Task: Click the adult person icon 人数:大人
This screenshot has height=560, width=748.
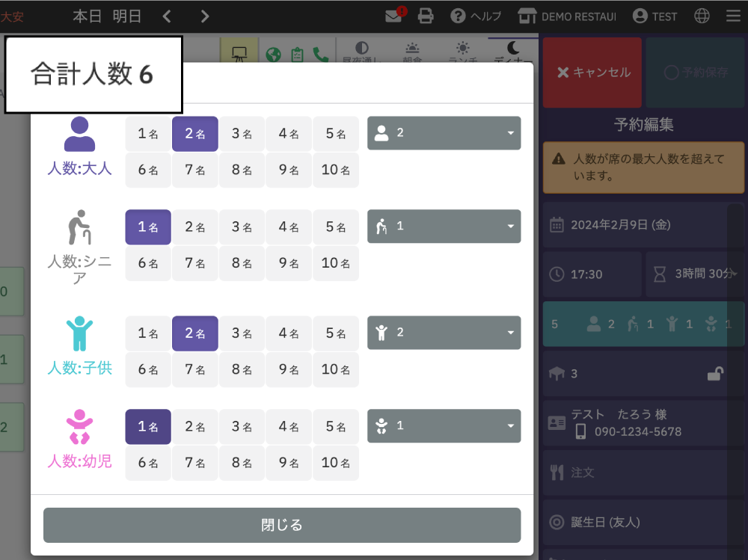Action: click(80, 134)
